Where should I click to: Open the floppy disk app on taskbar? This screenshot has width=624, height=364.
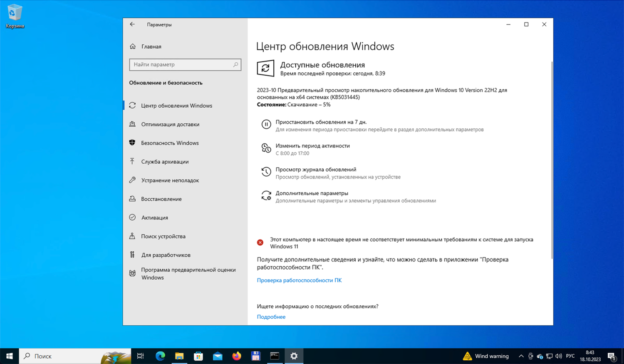tap(256, 356)
